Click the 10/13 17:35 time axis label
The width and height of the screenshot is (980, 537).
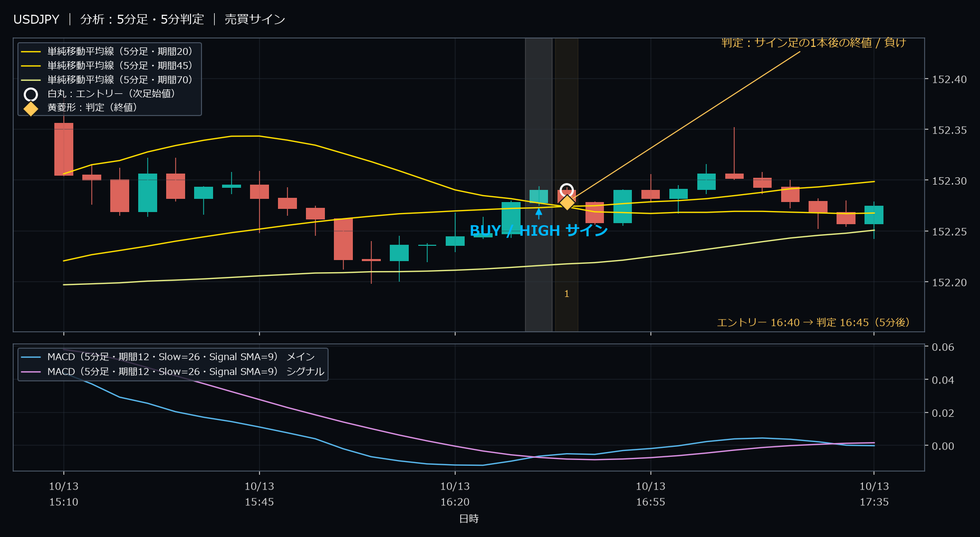click(874, 494)
